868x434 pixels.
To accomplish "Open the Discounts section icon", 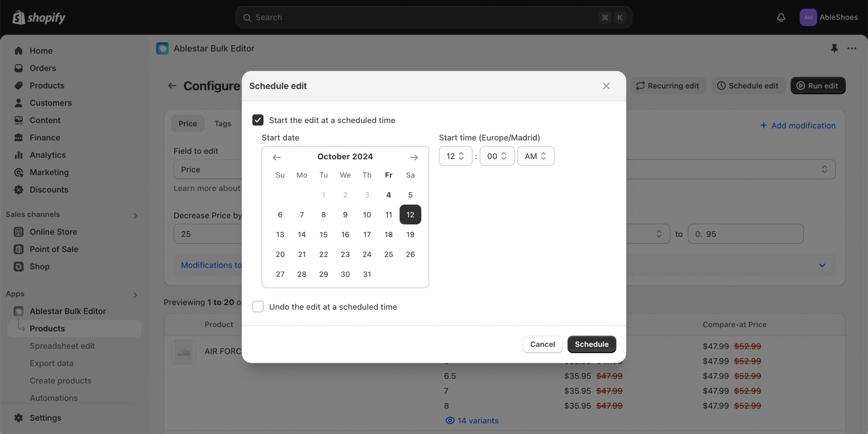I will click(x=19, y=190).
